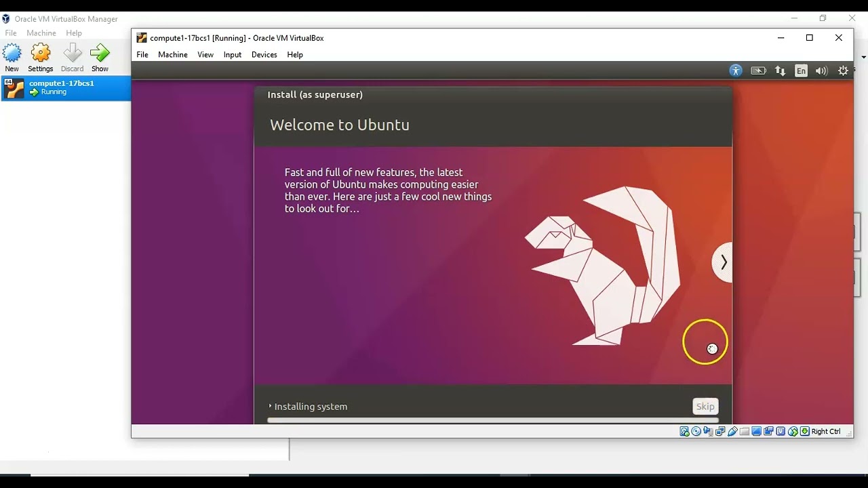Click the shared folders status icon
868x488 pixels.
tap(744, 431)
